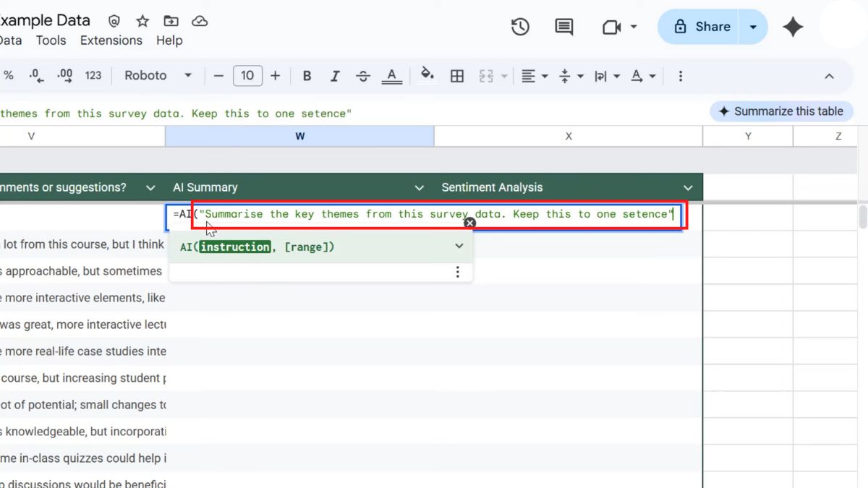Click font size field showing 10
The height and width of the screenshot is (488, 868).
click(x=247, y=76)
